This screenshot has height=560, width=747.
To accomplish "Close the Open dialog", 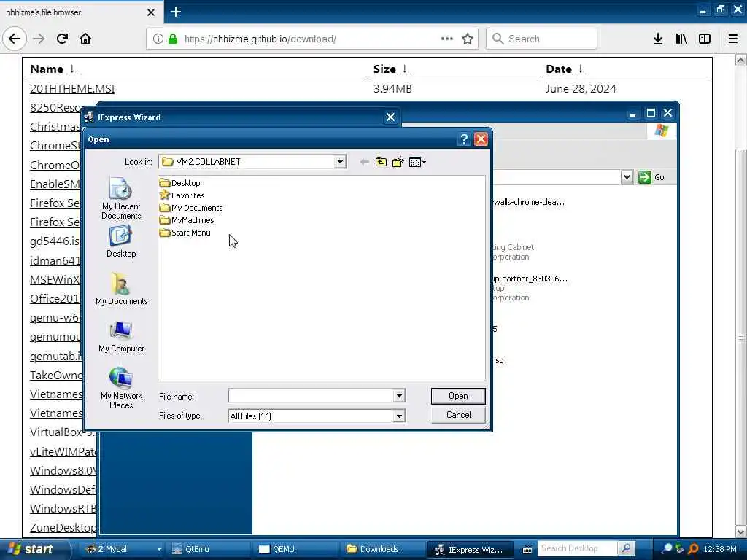I will pos(481,139).
